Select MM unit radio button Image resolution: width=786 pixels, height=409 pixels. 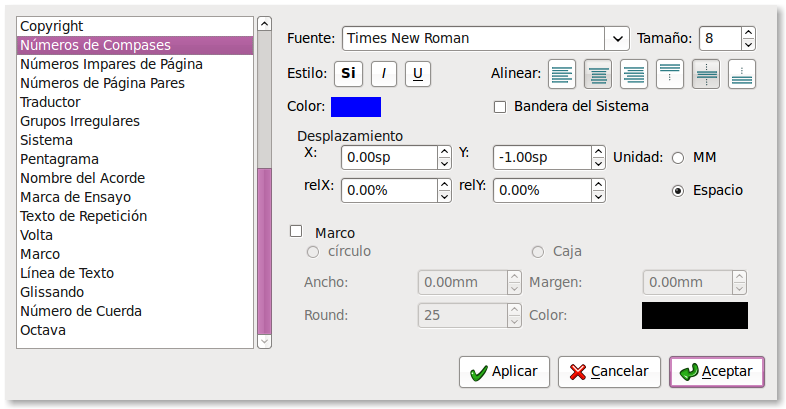coord(678,158)
